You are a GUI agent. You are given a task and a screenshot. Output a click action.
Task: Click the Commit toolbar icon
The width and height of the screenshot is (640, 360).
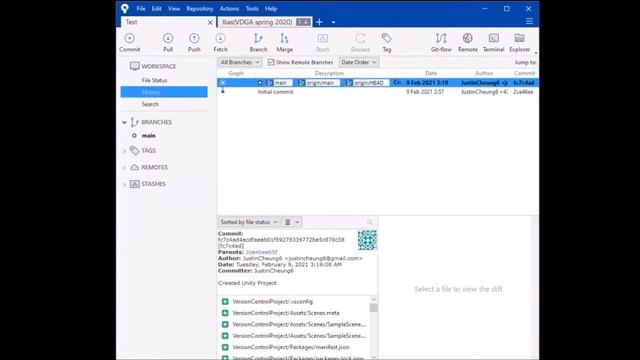pos(129,42)
